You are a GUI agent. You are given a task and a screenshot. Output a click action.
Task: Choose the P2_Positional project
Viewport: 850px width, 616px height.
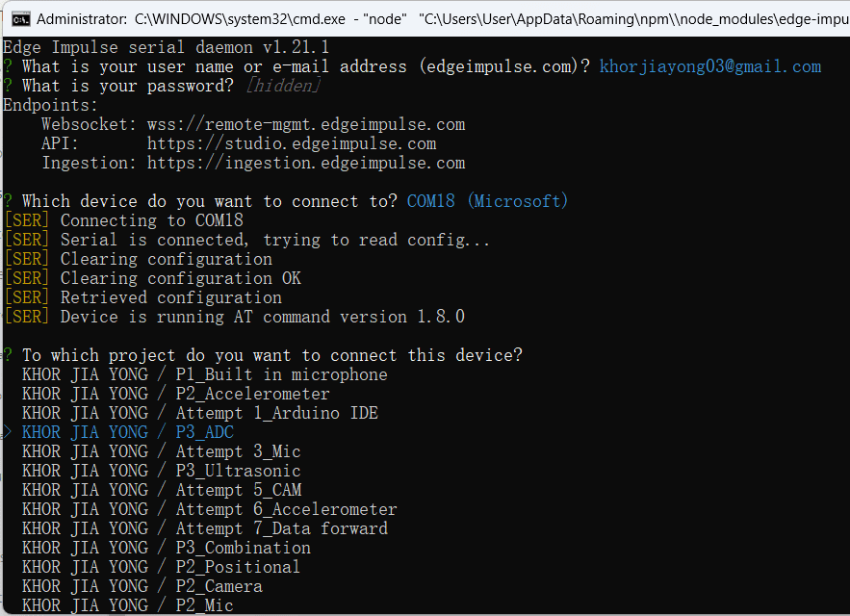[161, 567]
